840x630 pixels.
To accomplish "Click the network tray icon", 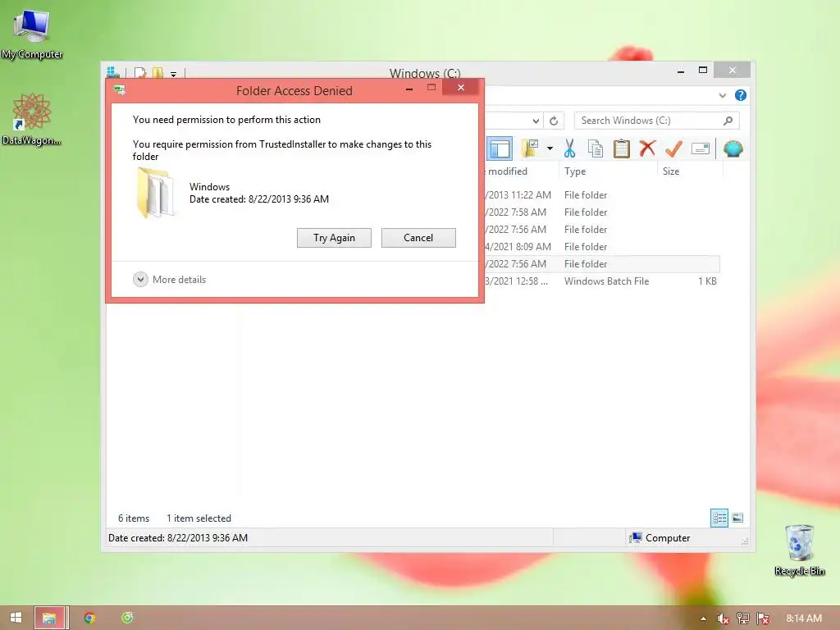I will tap(742, 619).
